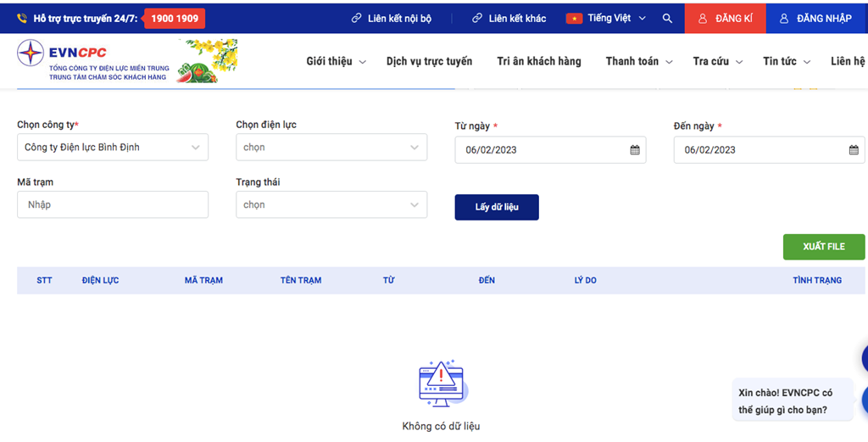The image size is (868, 442).
Task: Open the Tiếng Việt language selector
Action: point(616,18)
